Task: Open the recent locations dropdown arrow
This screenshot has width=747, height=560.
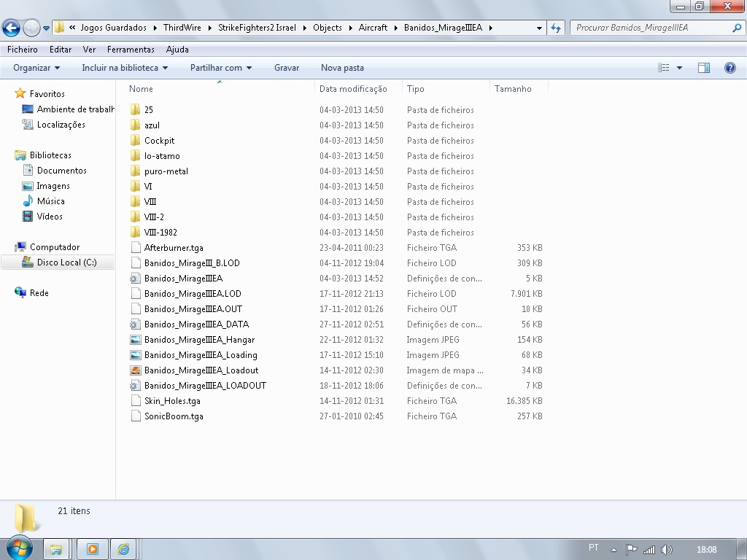Action: coord(46,28)
